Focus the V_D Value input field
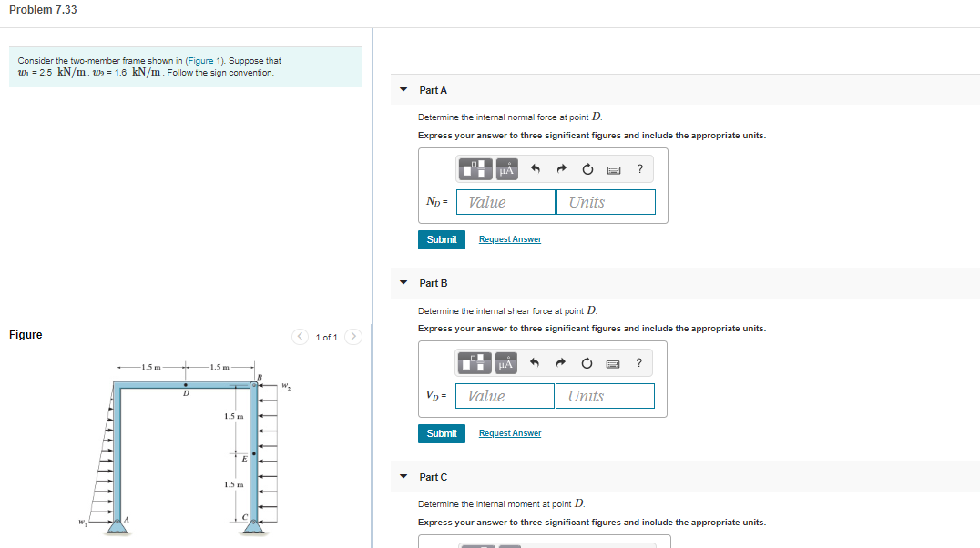 (x=505, y=396)
